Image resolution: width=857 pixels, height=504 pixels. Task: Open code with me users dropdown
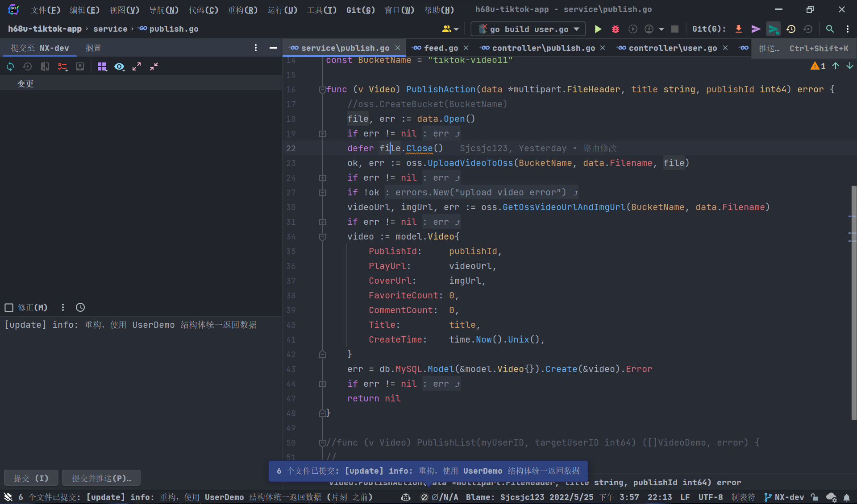coord(450,29)
